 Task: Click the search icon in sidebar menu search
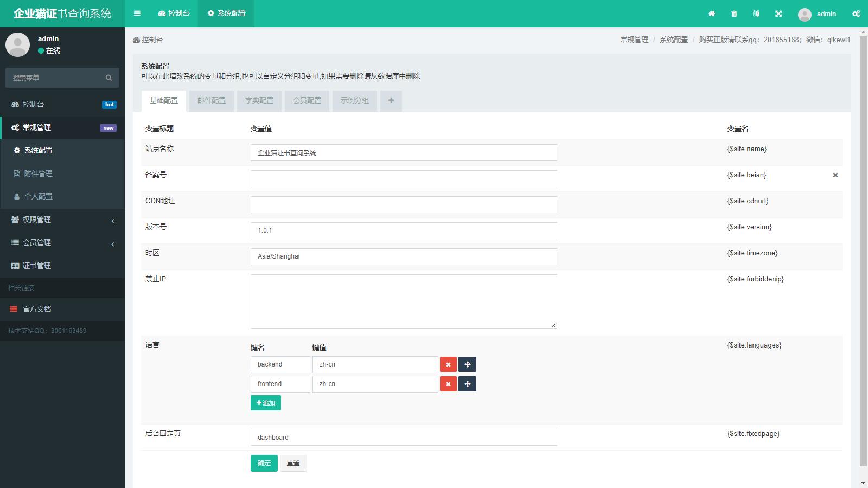tap(108, 78)
